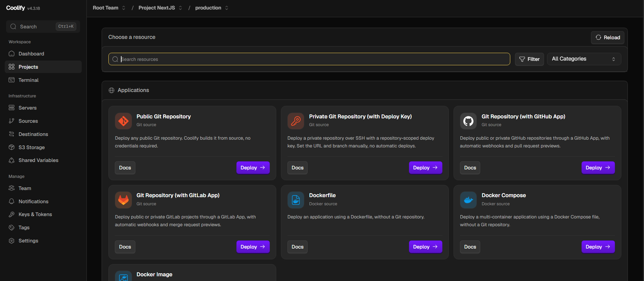Click the Shared Variables icon
Viewport: 644px width, 281px height.
click(x=11, y=160)
